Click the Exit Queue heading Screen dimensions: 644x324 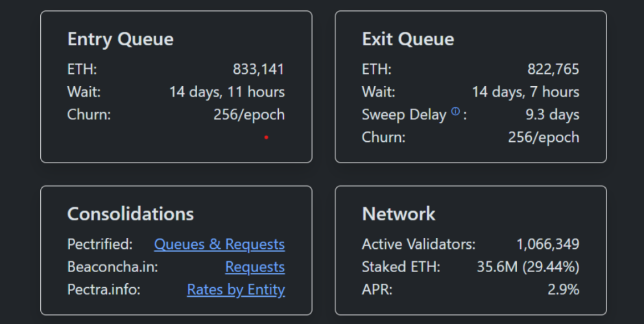point(407,39)
